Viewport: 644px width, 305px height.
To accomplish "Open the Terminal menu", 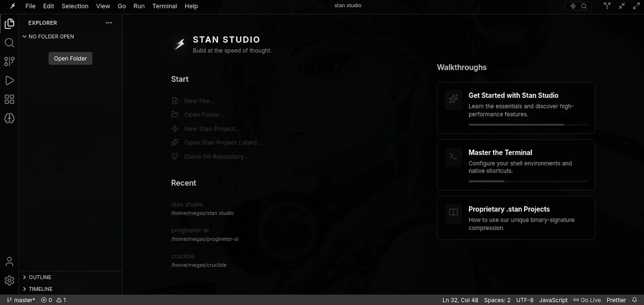I will pyautogui.click(x=165, y=6).
